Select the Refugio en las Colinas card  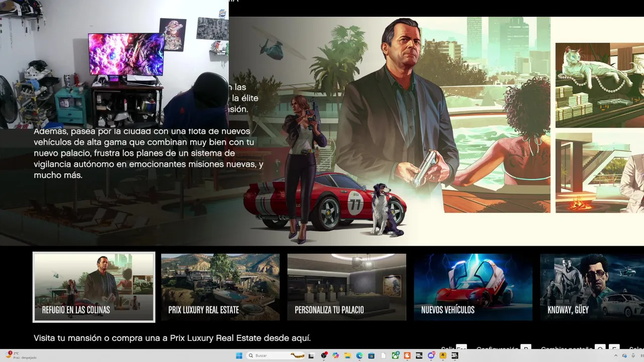(94, 287)
